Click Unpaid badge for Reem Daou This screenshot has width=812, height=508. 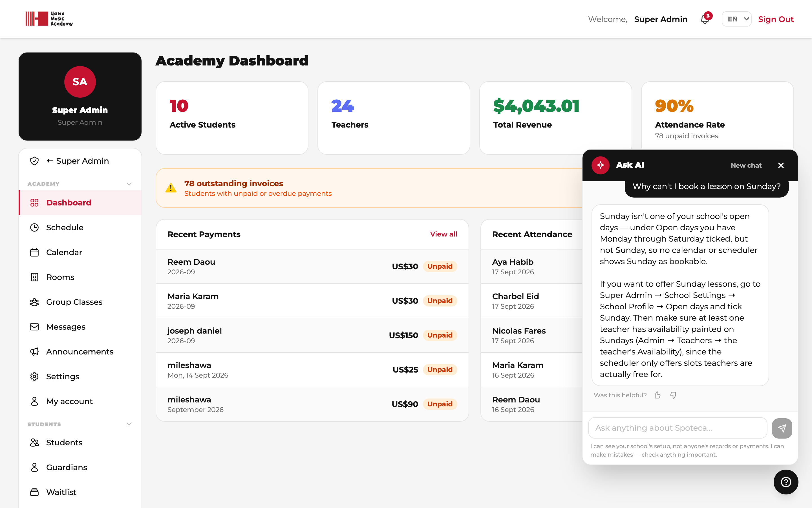click(440, 266)
